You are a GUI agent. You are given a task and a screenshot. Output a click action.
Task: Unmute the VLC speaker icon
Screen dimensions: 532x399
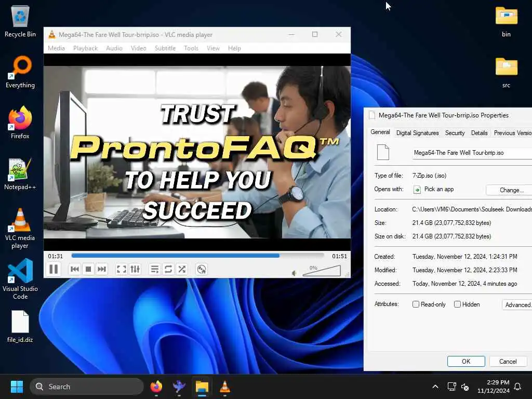click(294, 273)
